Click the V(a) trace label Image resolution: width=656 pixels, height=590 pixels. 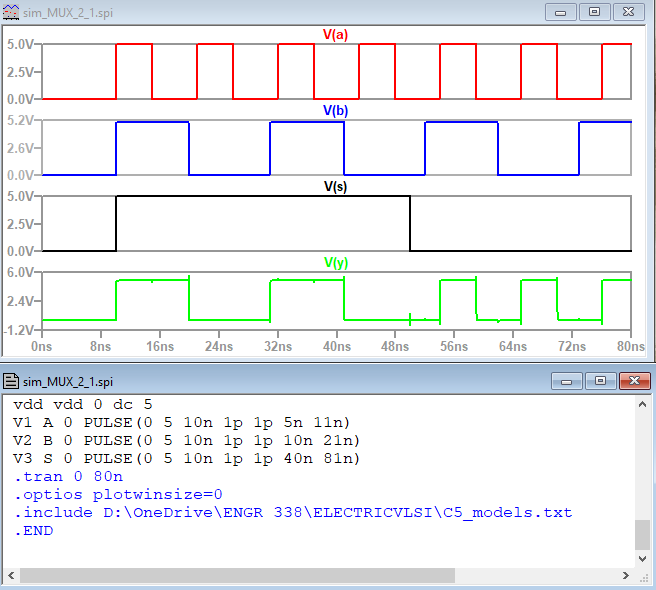pyautogui.click(x=335, y=34)
